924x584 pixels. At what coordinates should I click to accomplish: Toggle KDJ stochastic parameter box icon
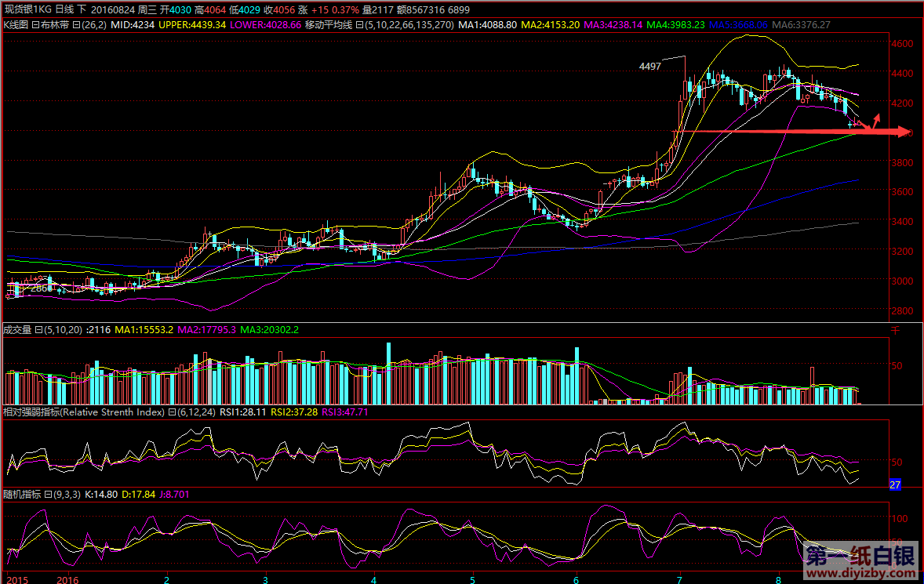pos(47,495)
